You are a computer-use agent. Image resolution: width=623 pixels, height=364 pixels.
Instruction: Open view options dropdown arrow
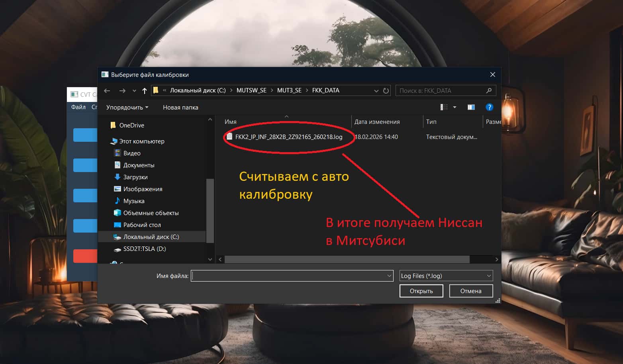coord(455,107)
